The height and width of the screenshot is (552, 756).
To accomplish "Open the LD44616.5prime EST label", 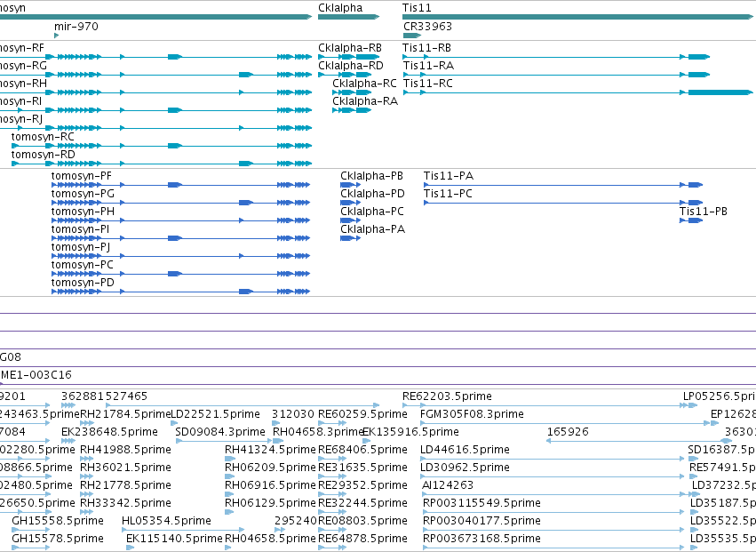I will pos(465,449).
